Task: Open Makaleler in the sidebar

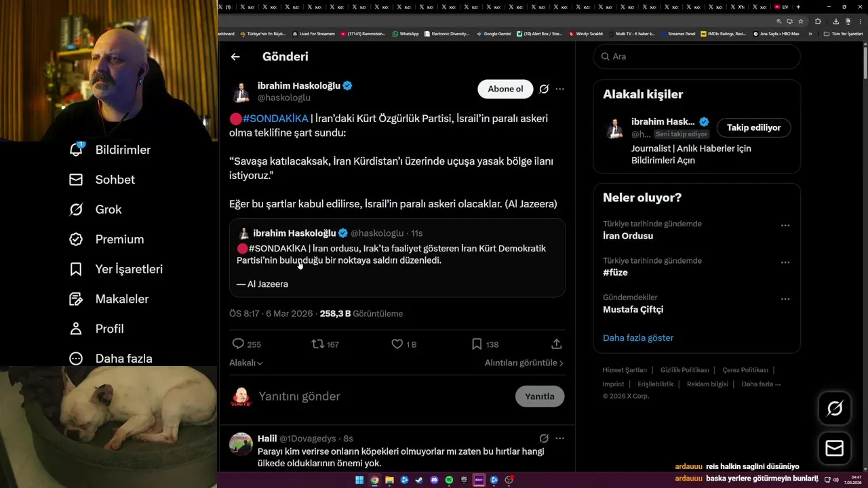Action: coord(108,299)
